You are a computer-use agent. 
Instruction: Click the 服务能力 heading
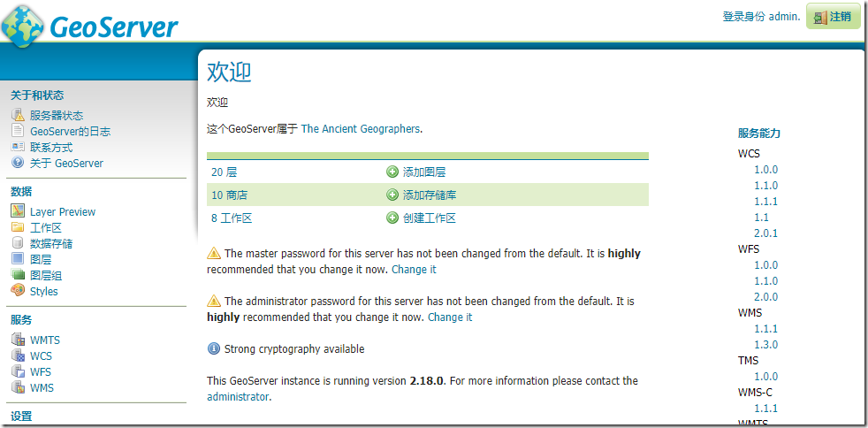pyautogui.click(x=759, y=133)
